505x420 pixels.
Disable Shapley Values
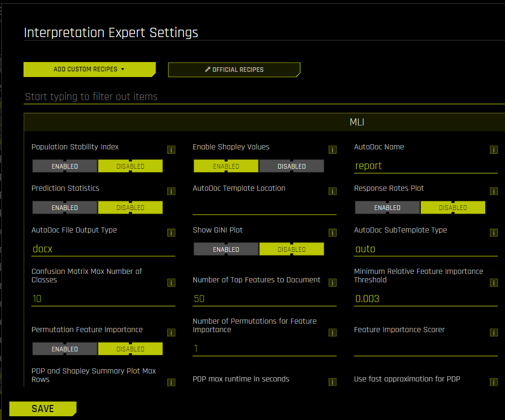[292, 166]
